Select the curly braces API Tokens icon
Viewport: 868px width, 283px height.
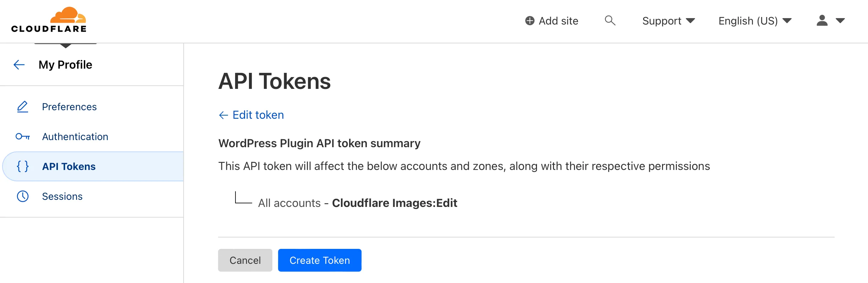pyautogui.click(x=22, y=166)
